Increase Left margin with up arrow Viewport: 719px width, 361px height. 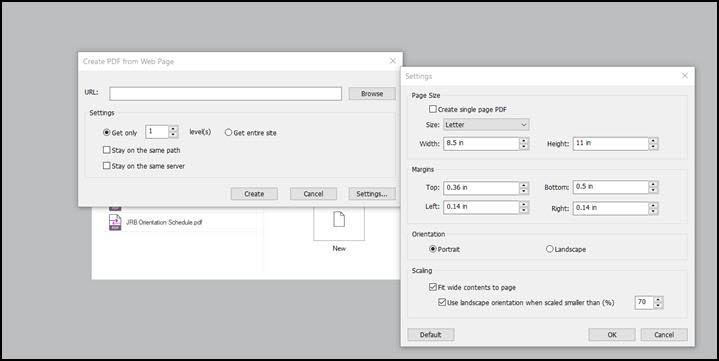click(x=524, y=205)
